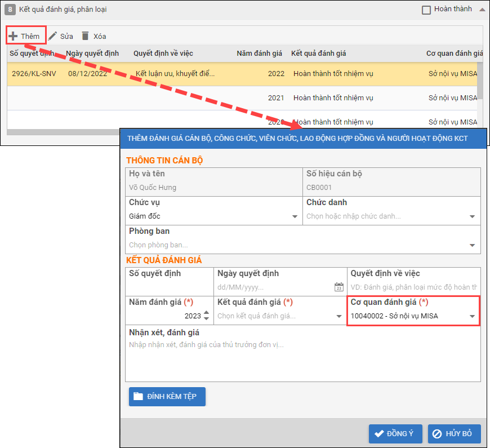Expand the Chức vụ dropdown
The image size is (490, 448).
(295, 216)
